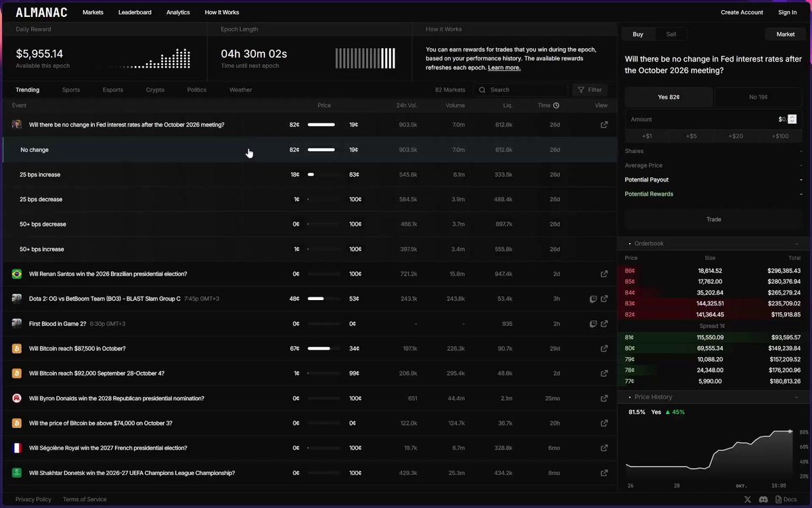Image resolution: width=812 pixels, height=508 pixels.
Task: Open the Discord link in the footer
Action: [763, 499]
